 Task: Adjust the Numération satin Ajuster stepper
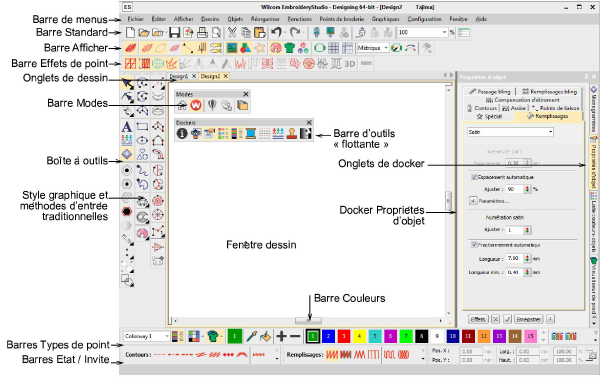tap(527, 230)
